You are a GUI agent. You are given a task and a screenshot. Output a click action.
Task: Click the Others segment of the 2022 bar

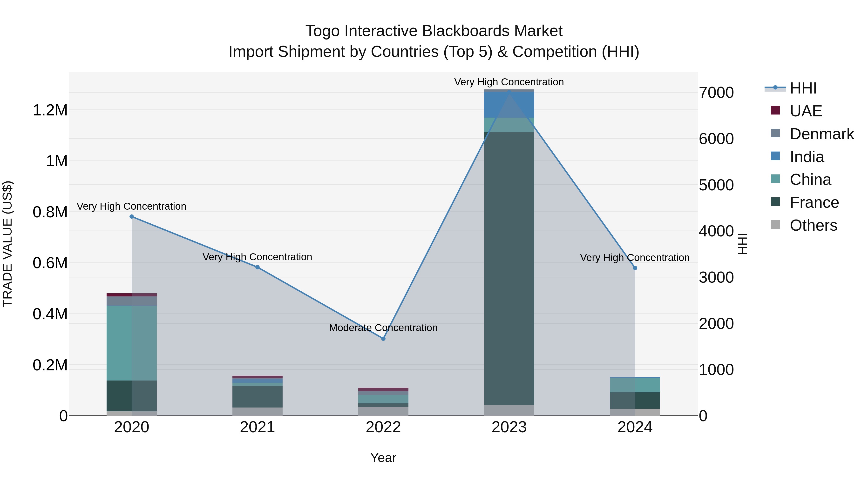click(383, 411)
